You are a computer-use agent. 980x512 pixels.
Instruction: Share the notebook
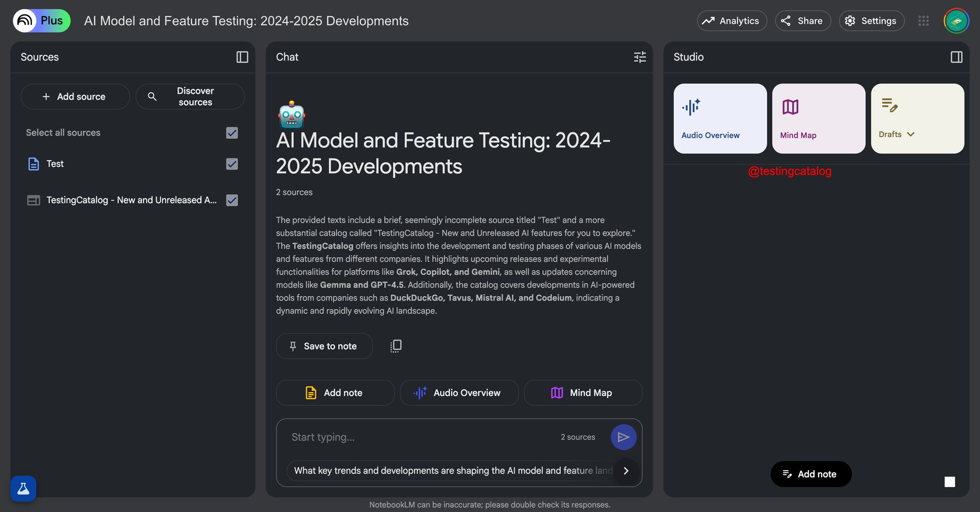[x=802, y=21]
